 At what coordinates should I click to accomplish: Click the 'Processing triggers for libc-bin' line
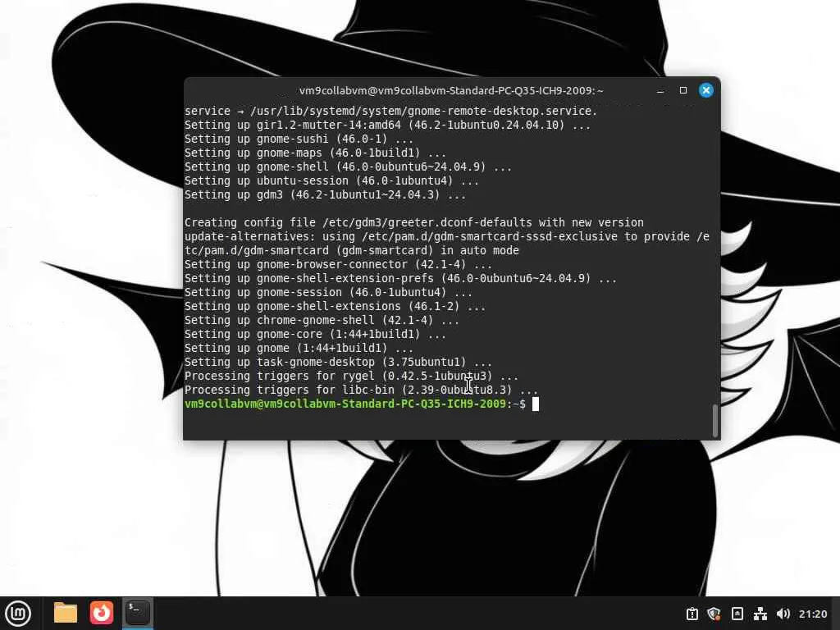click(x=361, y=390)
